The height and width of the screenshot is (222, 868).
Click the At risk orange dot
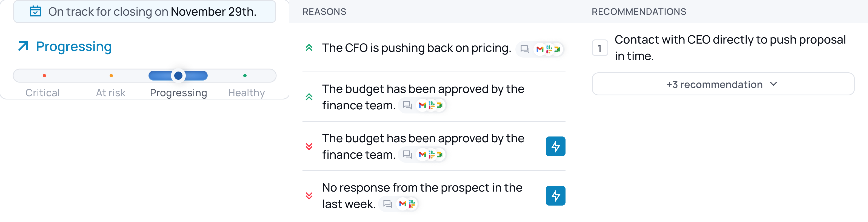(111, 76)
